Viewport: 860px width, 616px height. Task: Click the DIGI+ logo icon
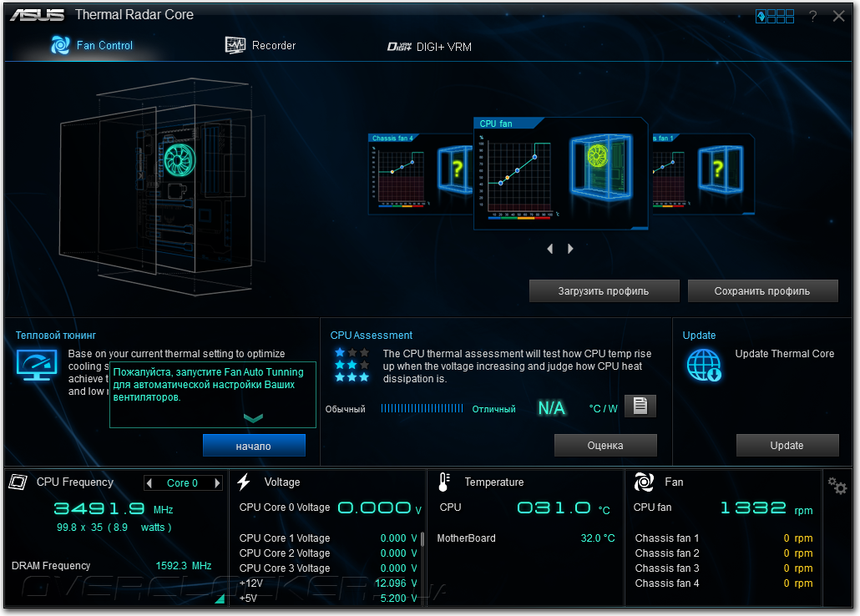[399, 47]
